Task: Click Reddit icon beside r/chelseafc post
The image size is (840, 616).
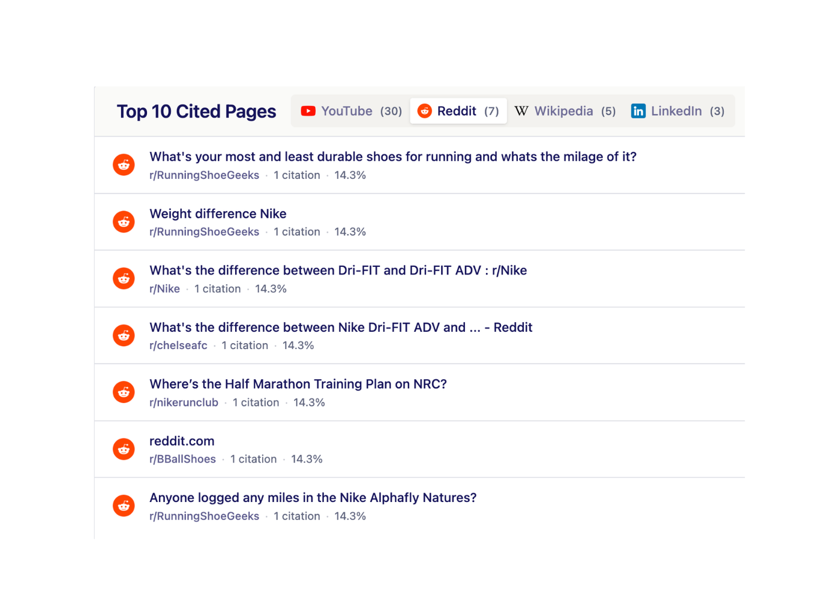Action: tap(124, 335)
